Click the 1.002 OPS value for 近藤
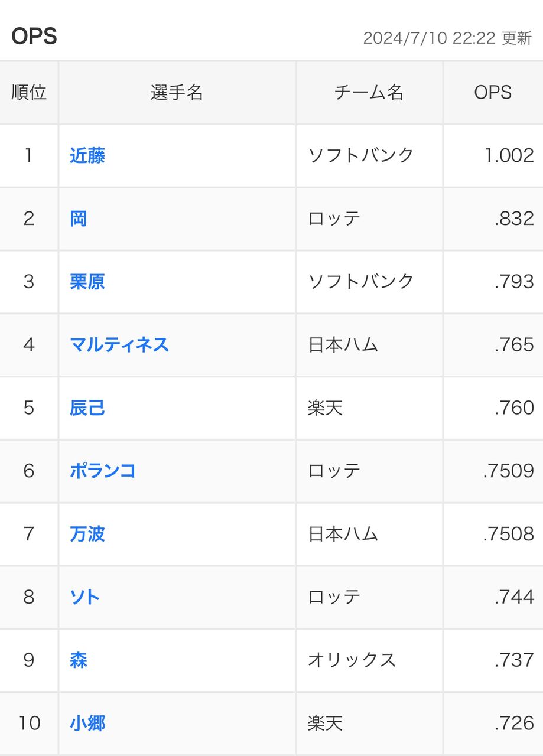543x756 pixels. click(x=509, y=156)
